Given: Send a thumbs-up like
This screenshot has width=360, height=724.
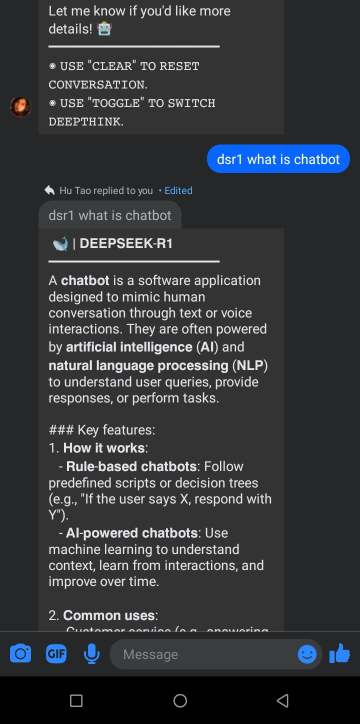Looking at the screenshot, I should tap(340, 653).
